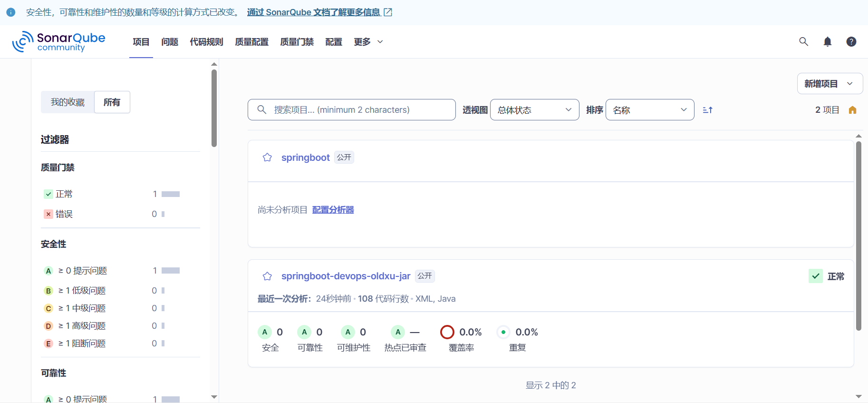Open the springboot-devops-oldxu-jar project link
This screenshot has width=868, height=403.
coord(346,276)
